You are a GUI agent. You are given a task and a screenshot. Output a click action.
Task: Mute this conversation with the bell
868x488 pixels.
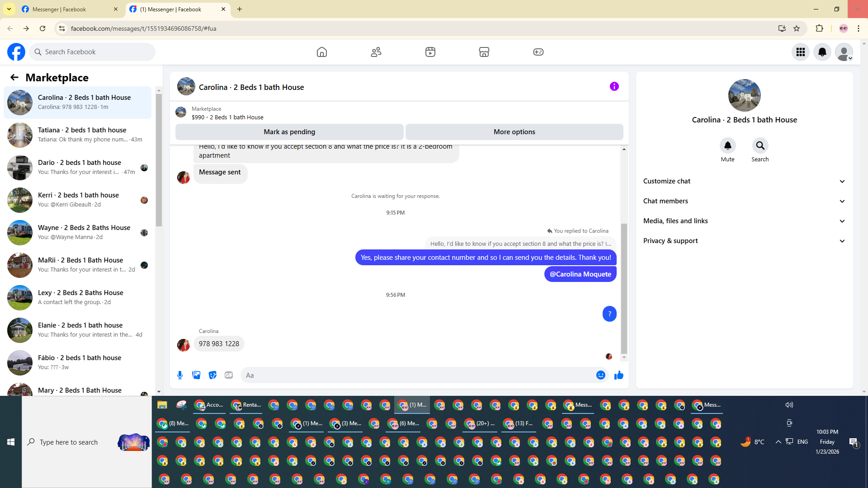click(x=727, y=146)
